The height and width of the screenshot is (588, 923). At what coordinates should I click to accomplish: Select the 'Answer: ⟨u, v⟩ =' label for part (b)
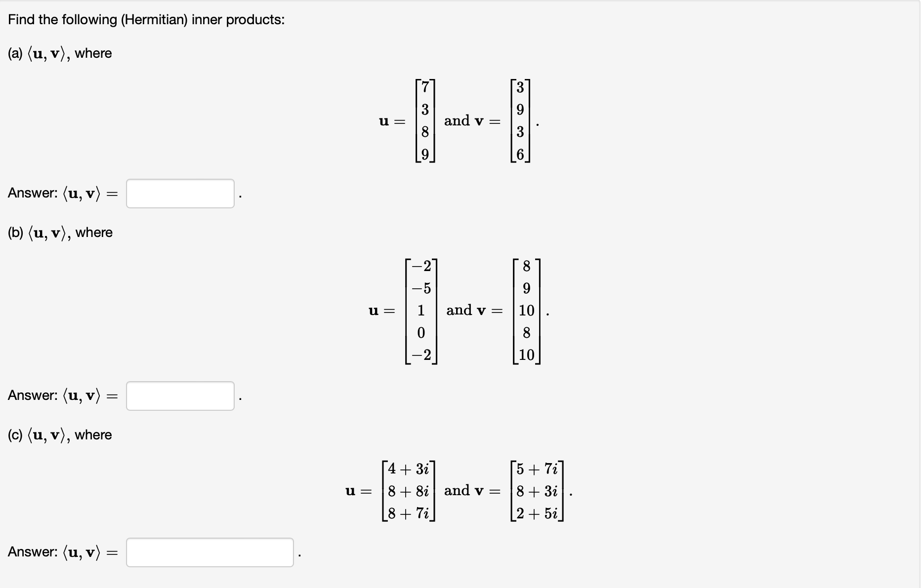pyautogui.click(x=62, y=396)
